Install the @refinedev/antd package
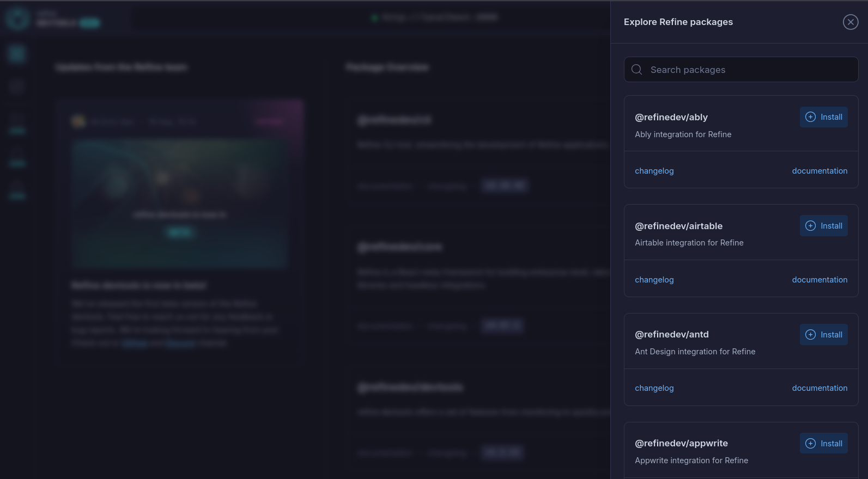This screenshot has width=868, height=479. pyautogui.click(x=823, y=335)
